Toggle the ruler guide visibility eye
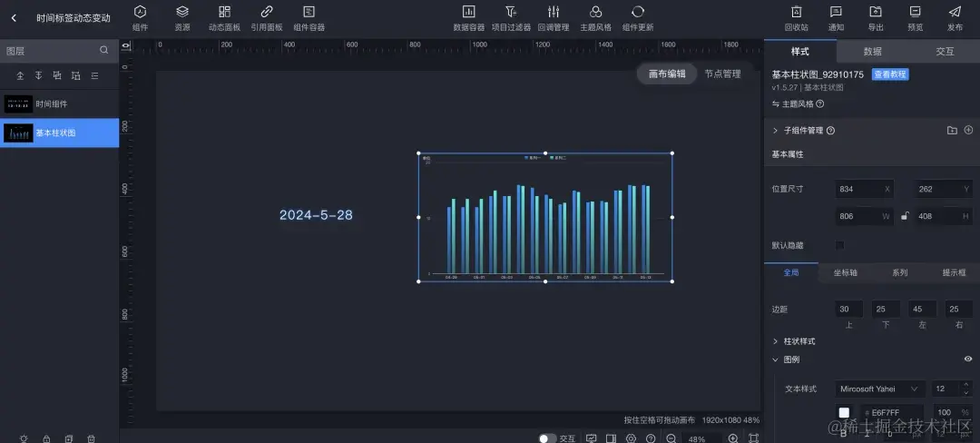The image size is (980, 443). 125,45
